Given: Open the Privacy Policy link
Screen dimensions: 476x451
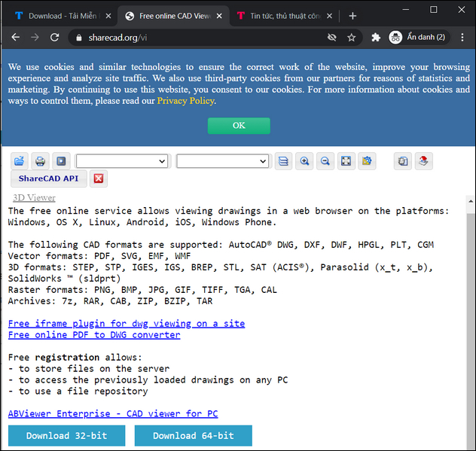Looking at the screenshot, I should click(185, 101).
